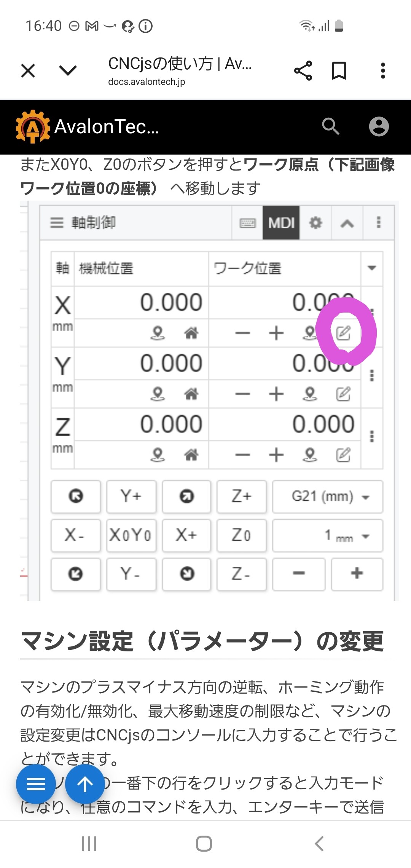Expand the 1 mm step distance dropdown
The image size is (411, 868).
click(x=328, y=536)
